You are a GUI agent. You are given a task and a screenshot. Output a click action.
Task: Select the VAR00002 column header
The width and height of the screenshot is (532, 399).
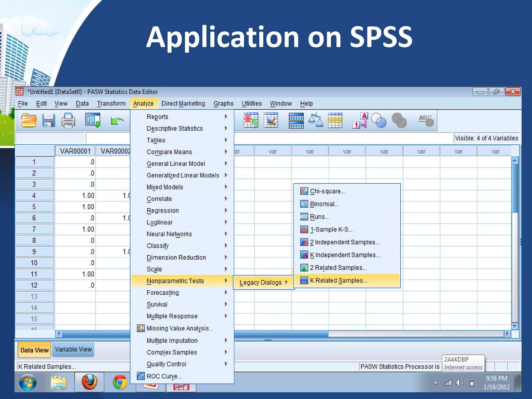click(113, 151)
